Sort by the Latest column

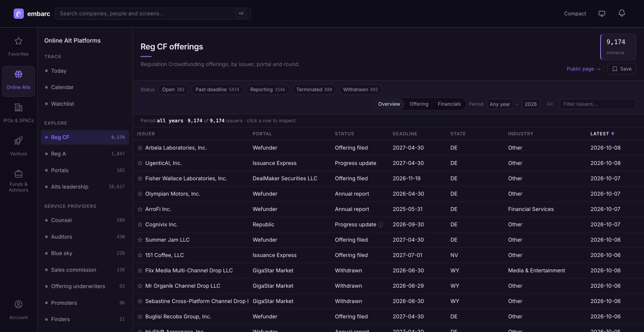pos(602,134)
